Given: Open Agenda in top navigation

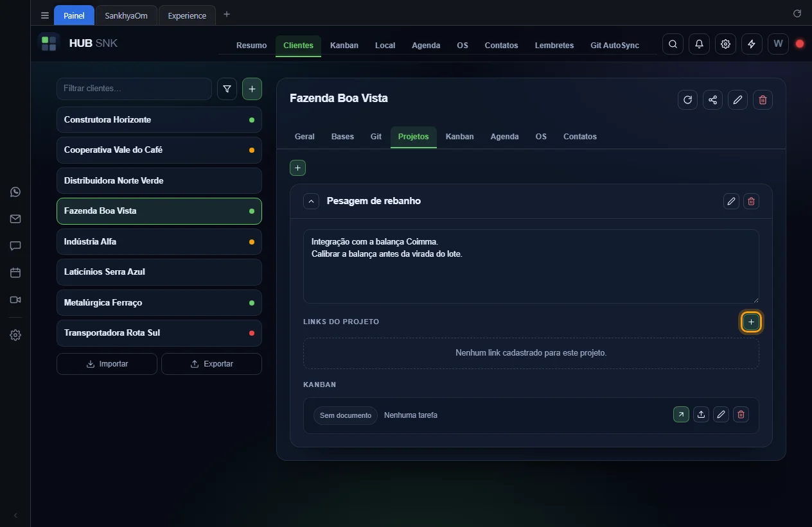Looking at the screenshot, I should click(x=426, y=46).
